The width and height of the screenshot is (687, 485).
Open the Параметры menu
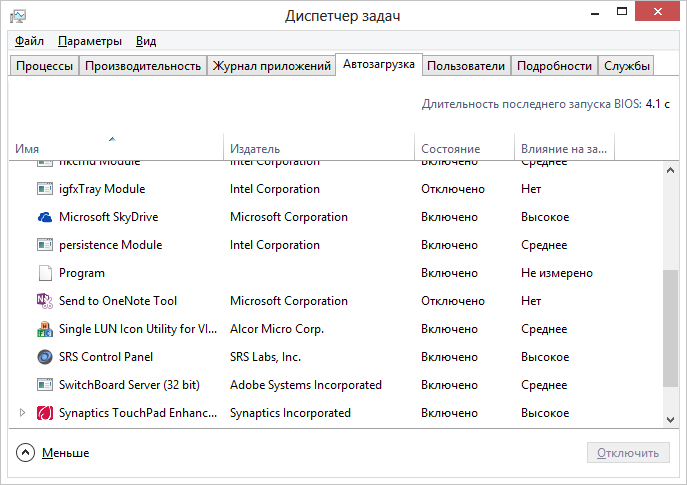pyautogui.click(x=90, y=41)
